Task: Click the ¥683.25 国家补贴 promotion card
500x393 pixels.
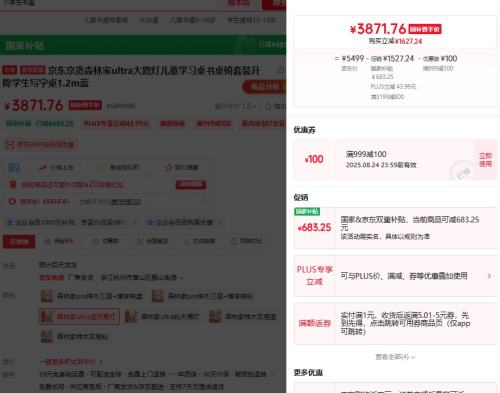Action: tap(395, 228)
